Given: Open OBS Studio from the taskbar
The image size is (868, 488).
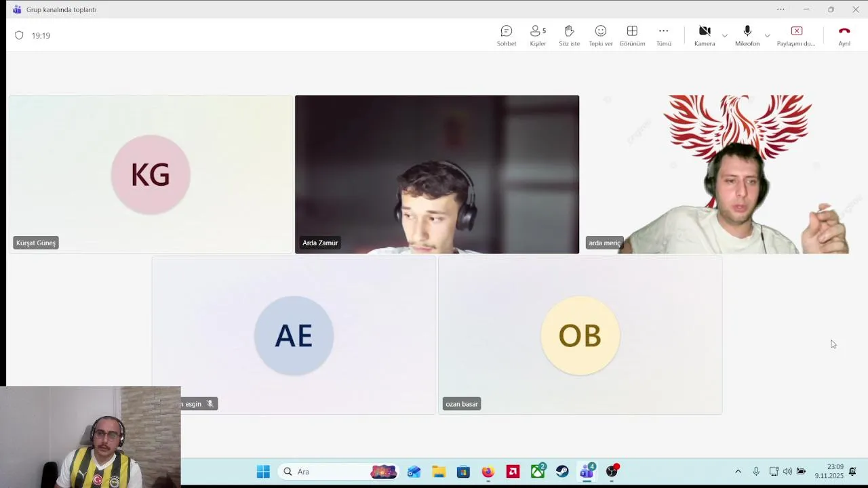Looking at the screenshot, I should click(x=612, y=472).
